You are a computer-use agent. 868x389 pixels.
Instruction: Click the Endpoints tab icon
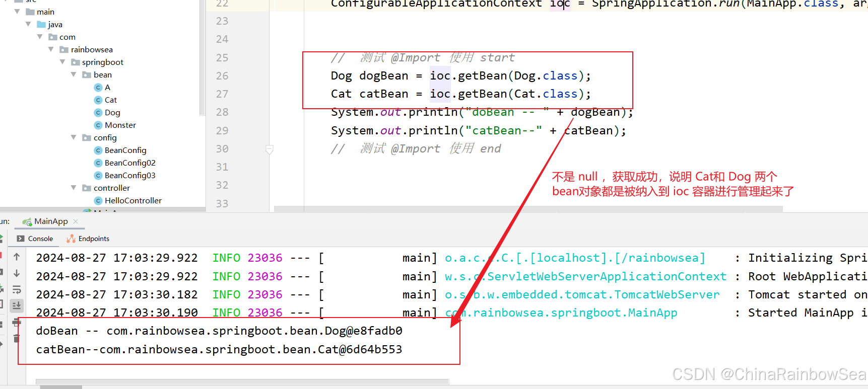71,239
